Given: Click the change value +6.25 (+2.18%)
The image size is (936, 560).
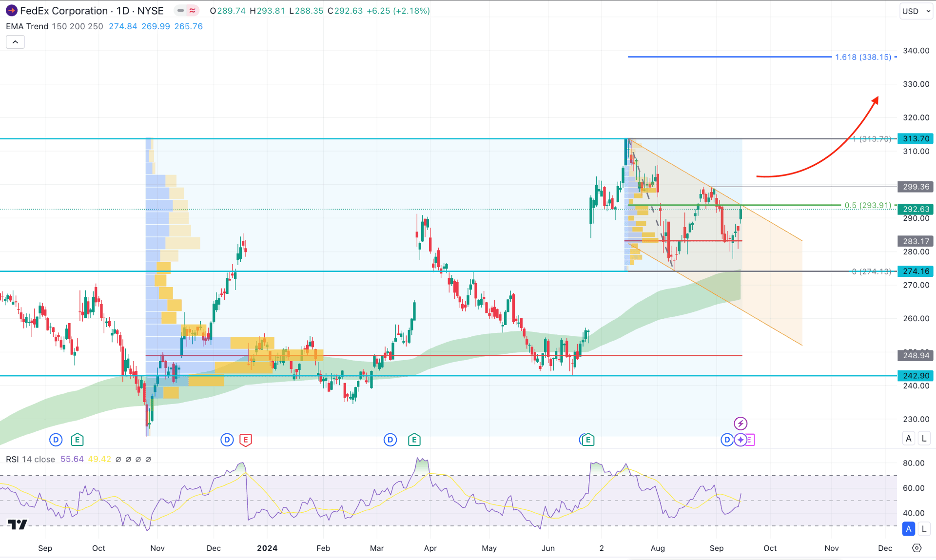Looking at the screenshot, I should click(398, 11).
